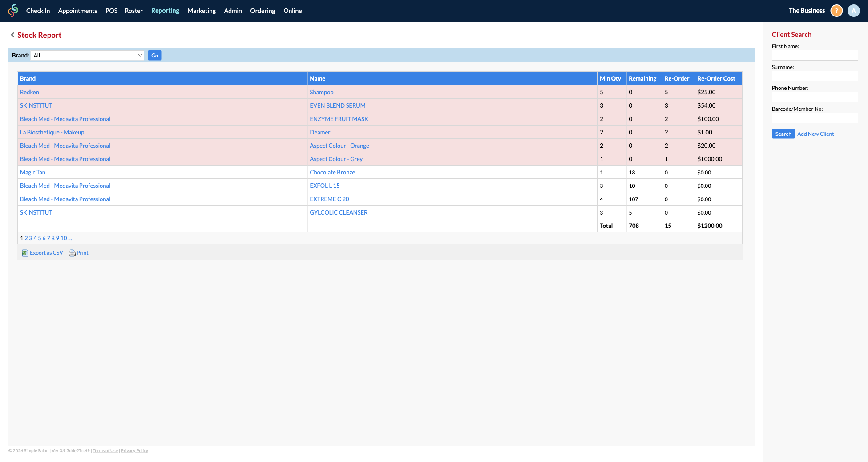Expand the Brand filter dropdown
Viewport: 868px width, 462px height.
tap(88, 56)
